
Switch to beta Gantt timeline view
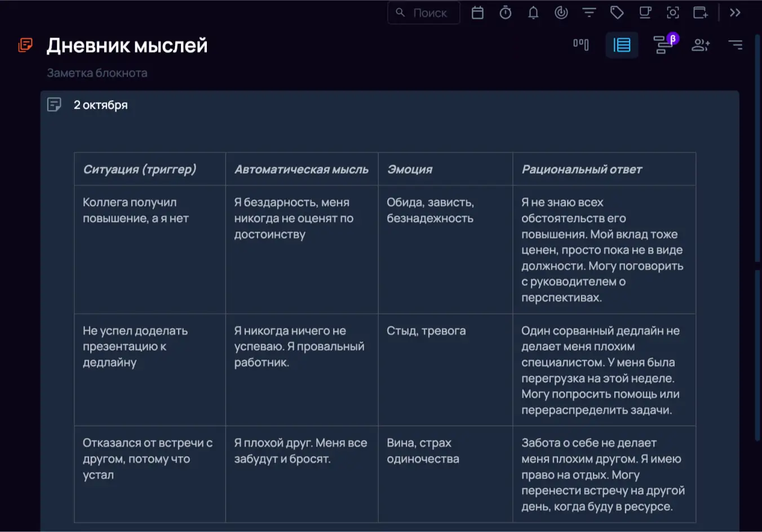click(663, 45)
